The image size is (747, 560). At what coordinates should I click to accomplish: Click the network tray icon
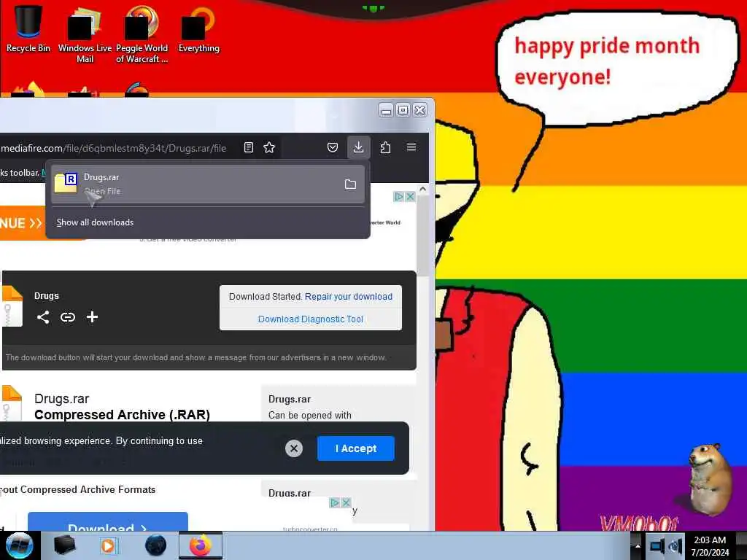pos(657,546)
